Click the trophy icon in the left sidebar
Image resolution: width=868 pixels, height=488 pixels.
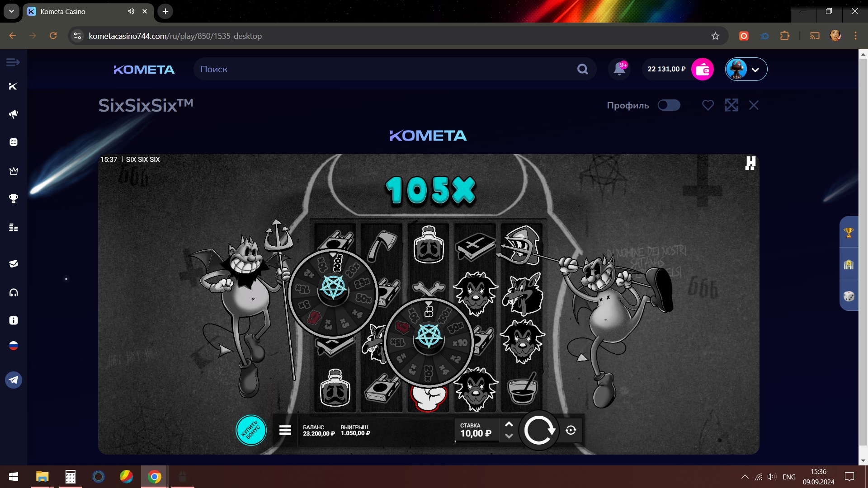pos(14,199)
